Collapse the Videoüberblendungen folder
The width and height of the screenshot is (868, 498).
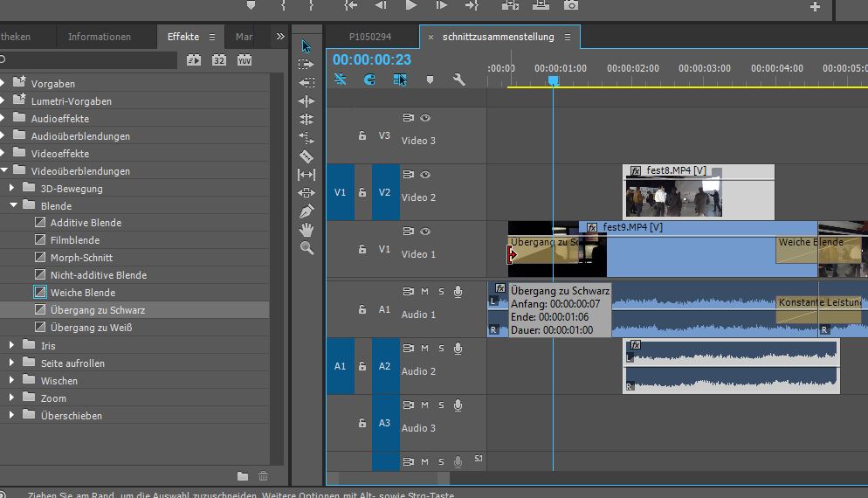pyautogui.click(x=4, y=170)
